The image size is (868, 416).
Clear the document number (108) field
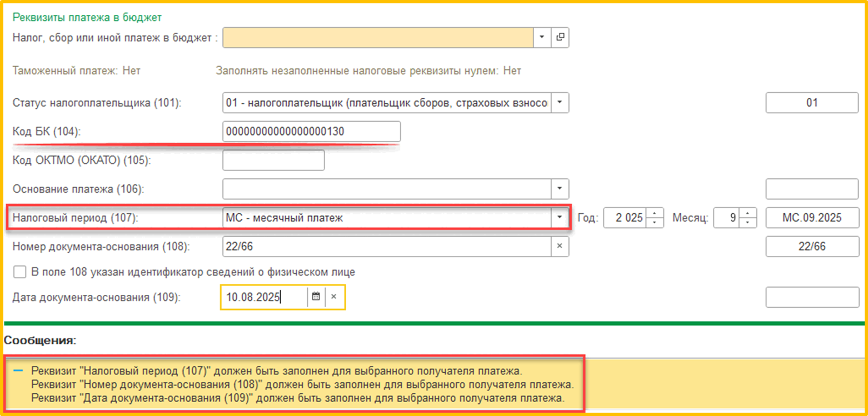click(x=560, y=247)
